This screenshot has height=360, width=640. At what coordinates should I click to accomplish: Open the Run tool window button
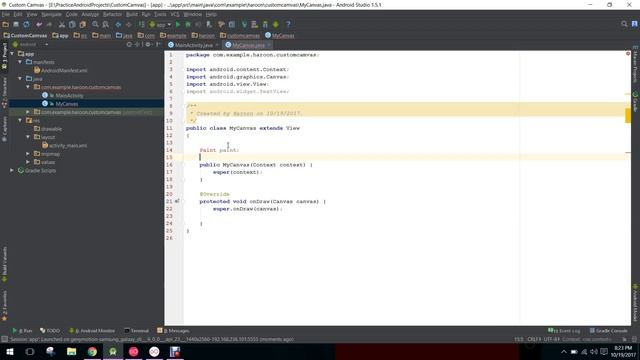coord(22,331)
